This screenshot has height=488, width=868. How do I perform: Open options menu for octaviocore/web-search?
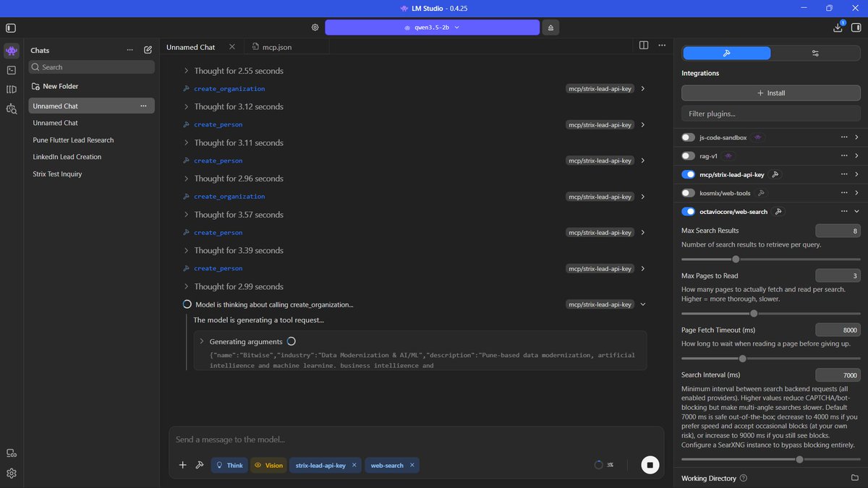point(844,212)
